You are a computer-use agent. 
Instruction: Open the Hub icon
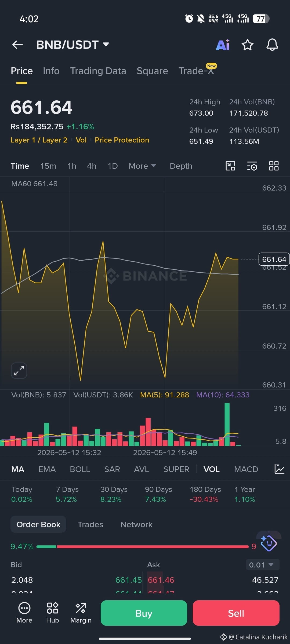coord(52,613)
